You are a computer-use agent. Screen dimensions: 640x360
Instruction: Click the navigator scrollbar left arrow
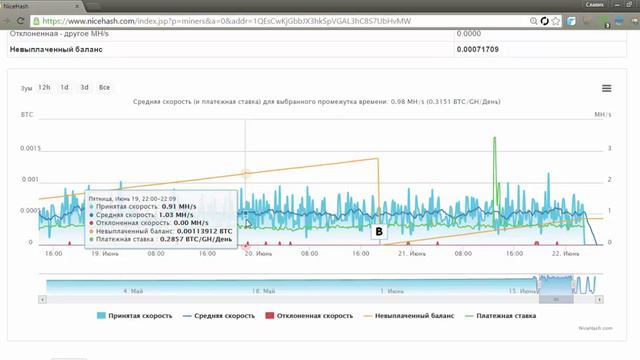(x=42, y=300)
